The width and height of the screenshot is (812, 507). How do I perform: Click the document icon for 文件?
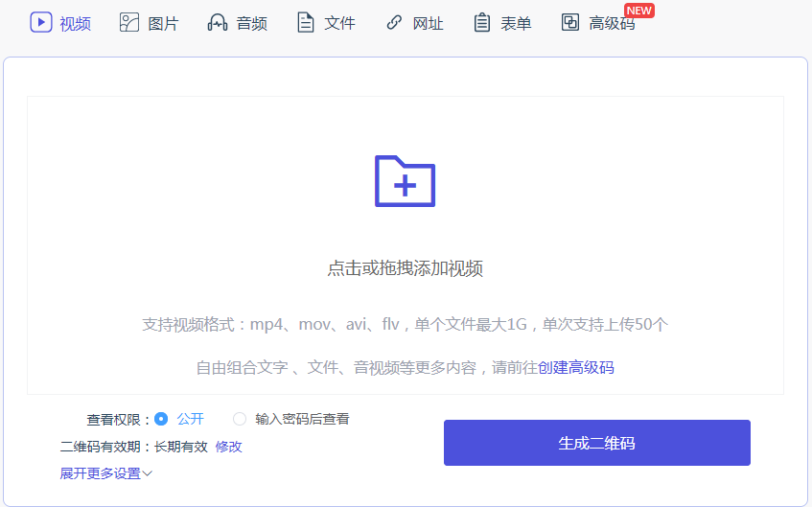point(305,22)
